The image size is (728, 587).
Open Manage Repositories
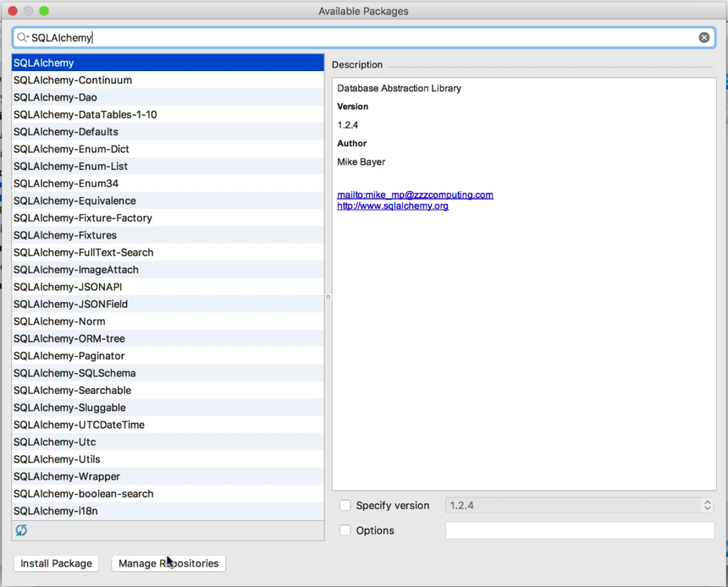click(168, 563)
